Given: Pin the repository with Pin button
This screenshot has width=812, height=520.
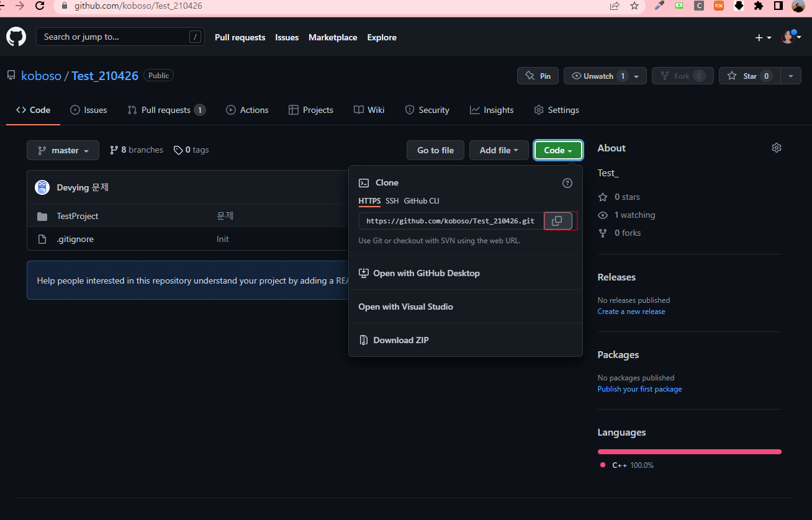Looking at the screenshot, I should point(538,76).
